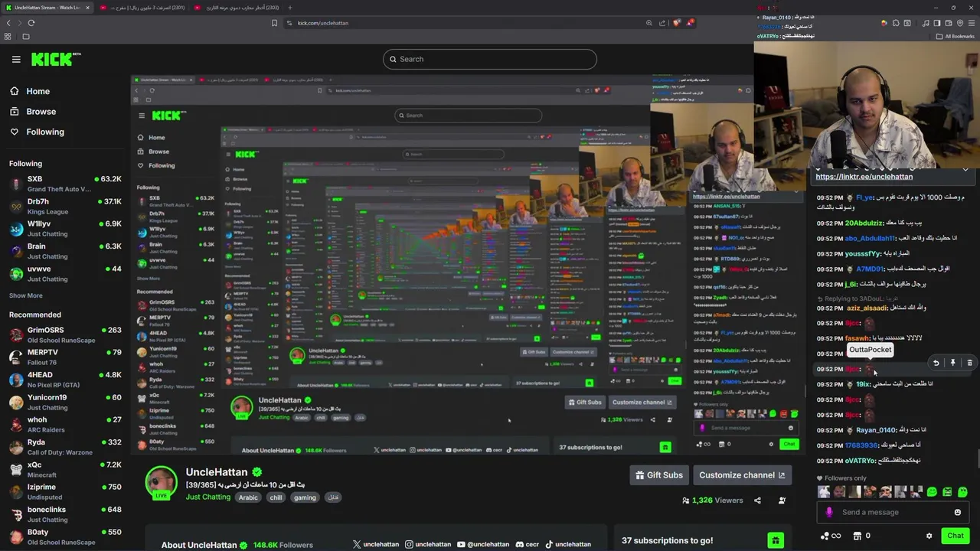Click the user icon beside share
980x551 pixels.
coord(782,500)
